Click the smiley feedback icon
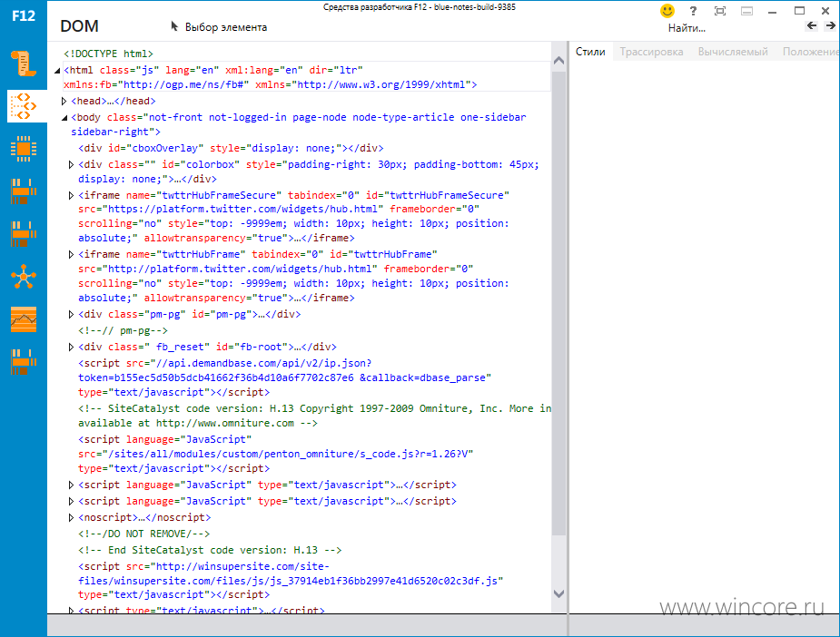 click(x=667, y=11)
